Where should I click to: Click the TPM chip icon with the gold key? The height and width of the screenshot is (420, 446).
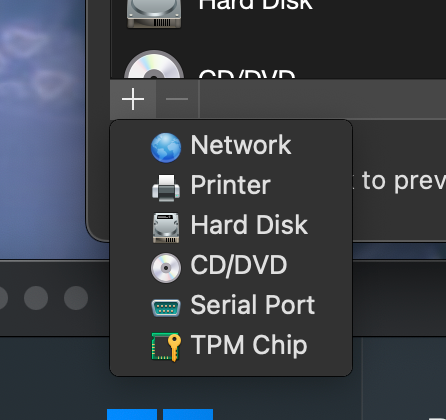(x=166, y=347)
